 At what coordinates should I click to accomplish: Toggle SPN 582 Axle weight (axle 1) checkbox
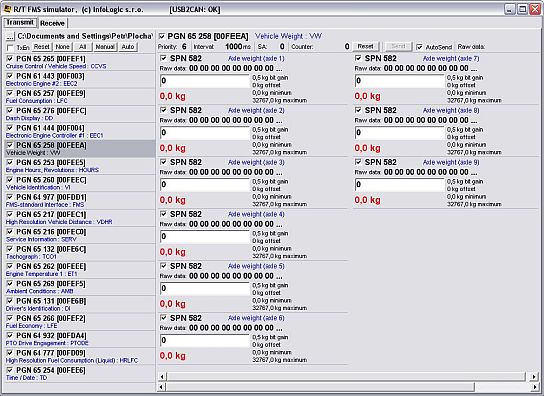click(163, 58)
